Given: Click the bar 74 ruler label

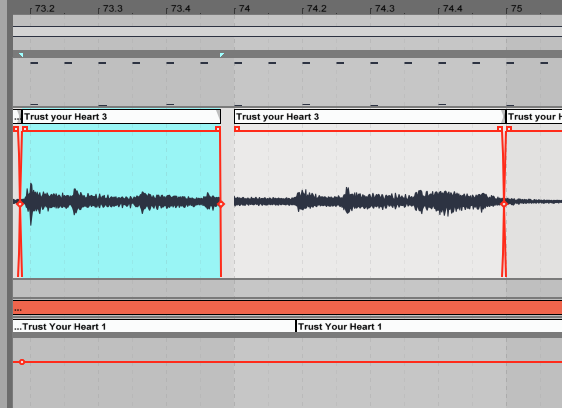Looking at the screenshot, I should click(x=244, y=9).
